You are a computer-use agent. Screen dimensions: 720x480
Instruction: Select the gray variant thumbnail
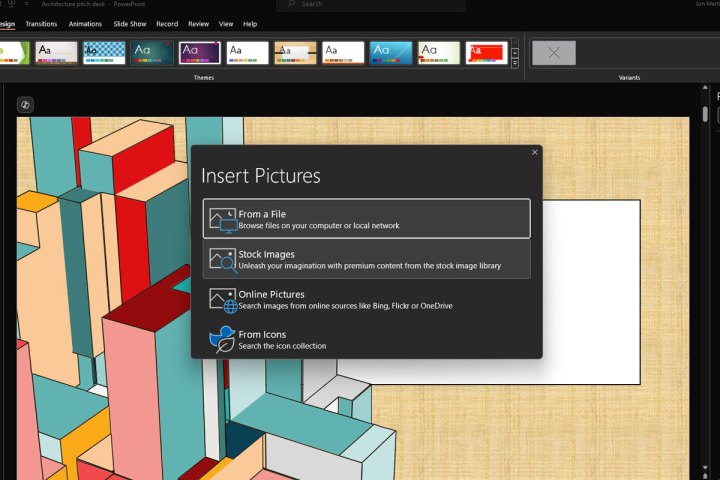[x=553, y=52]
